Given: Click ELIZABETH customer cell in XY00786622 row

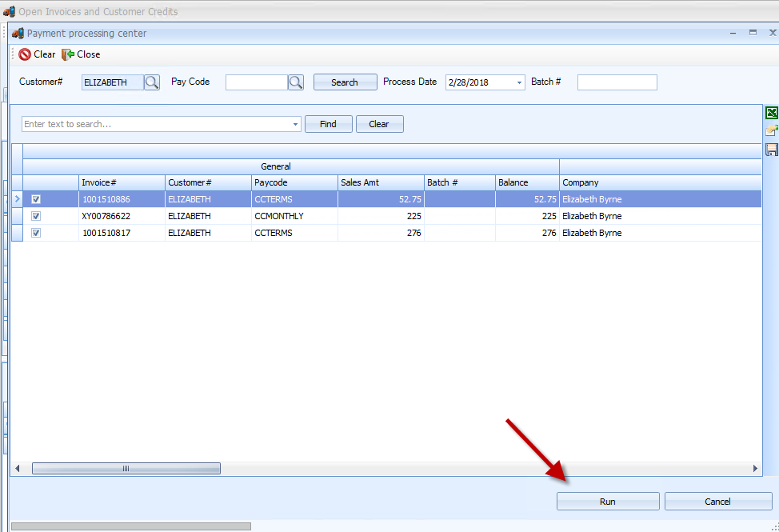Looking at the screenshot, I should [208, 216].
